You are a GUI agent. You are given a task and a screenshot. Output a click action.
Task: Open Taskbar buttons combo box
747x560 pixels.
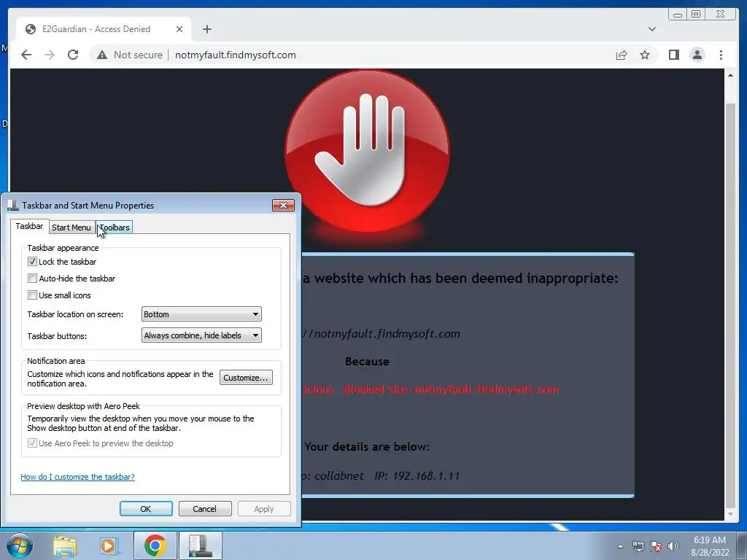point(201,335)
